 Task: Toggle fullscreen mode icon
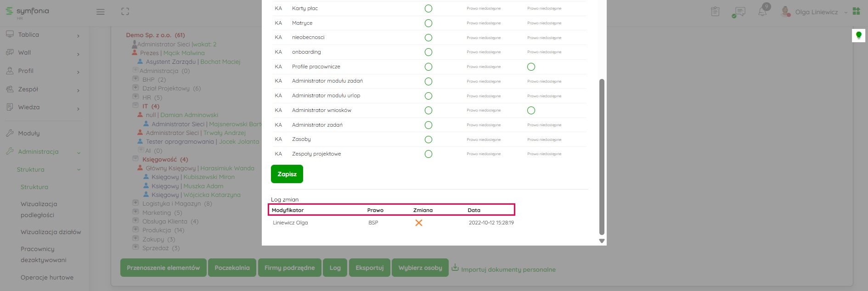[x=125, y=12]
